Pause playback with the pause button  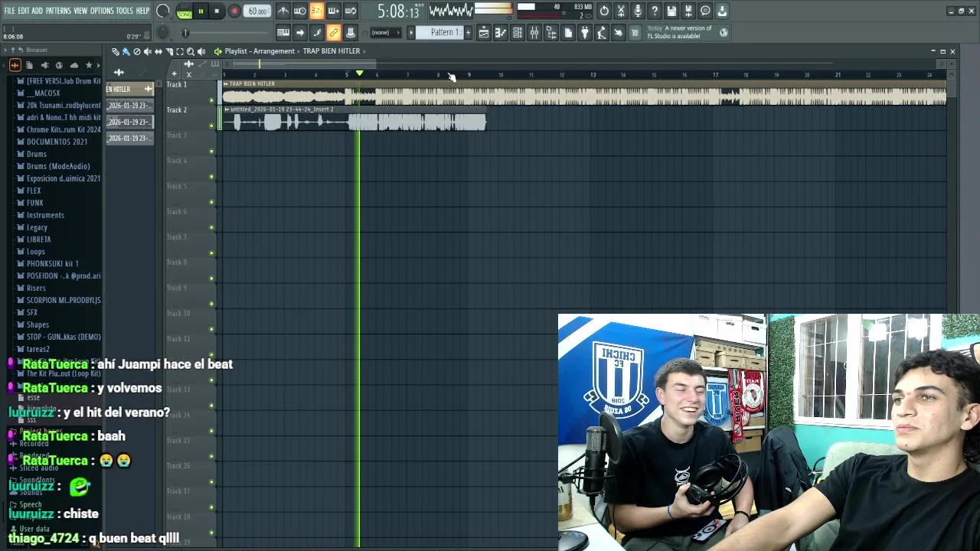pos(201,11)
